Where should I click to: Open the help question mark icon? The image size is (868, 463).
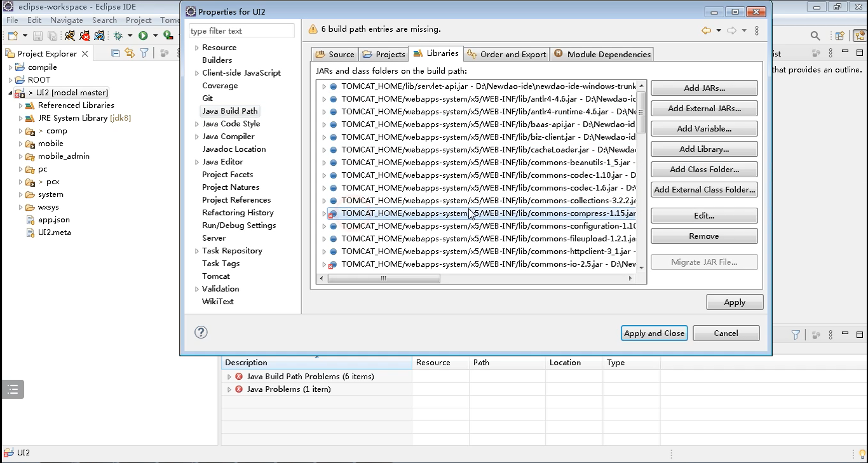click(201, 332)
